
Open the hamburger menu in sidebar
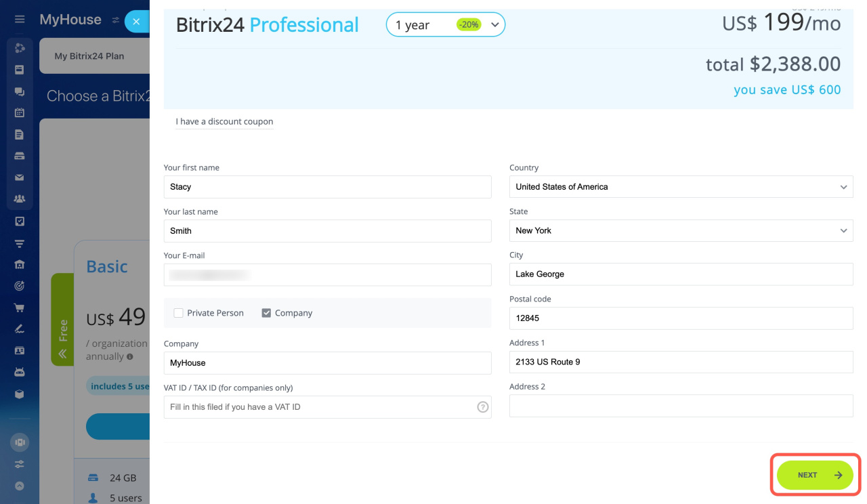pos(20,20)
